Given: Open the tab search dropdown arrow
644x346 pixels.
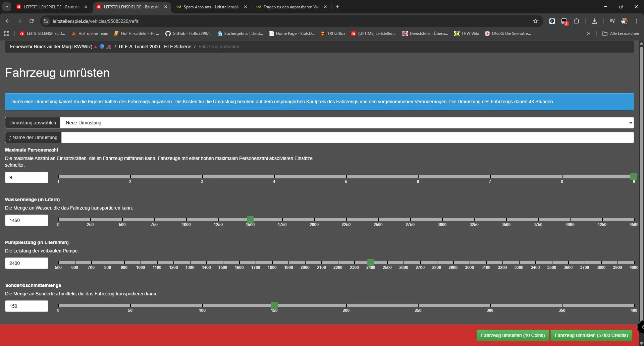Looking at the screenshot, I should [7, 7].
